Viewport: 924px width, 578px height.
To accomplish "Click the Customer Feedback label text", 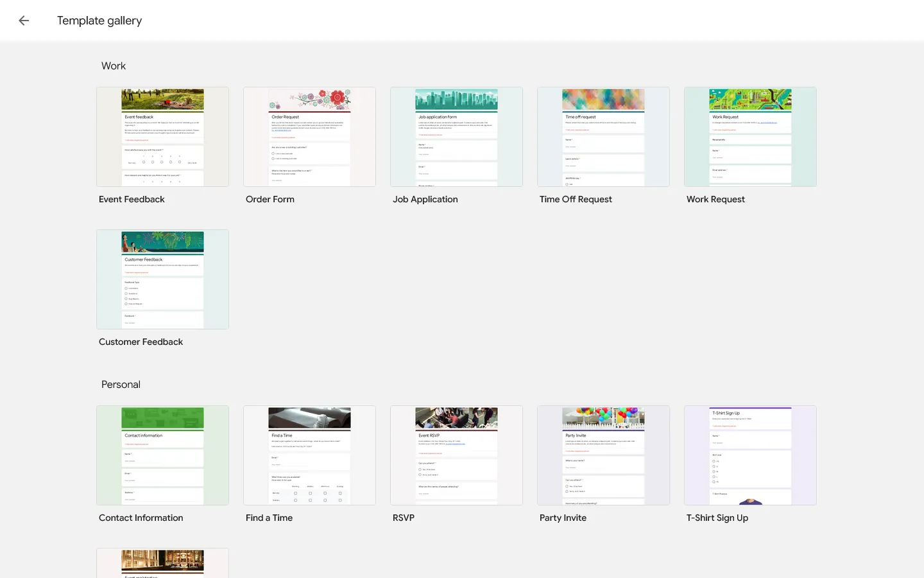I will pyautogui.click(x=141, y=342).
